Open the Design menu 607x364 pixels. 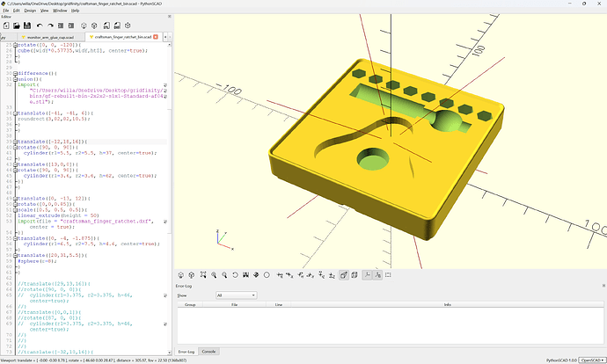(x=30, y=11)
